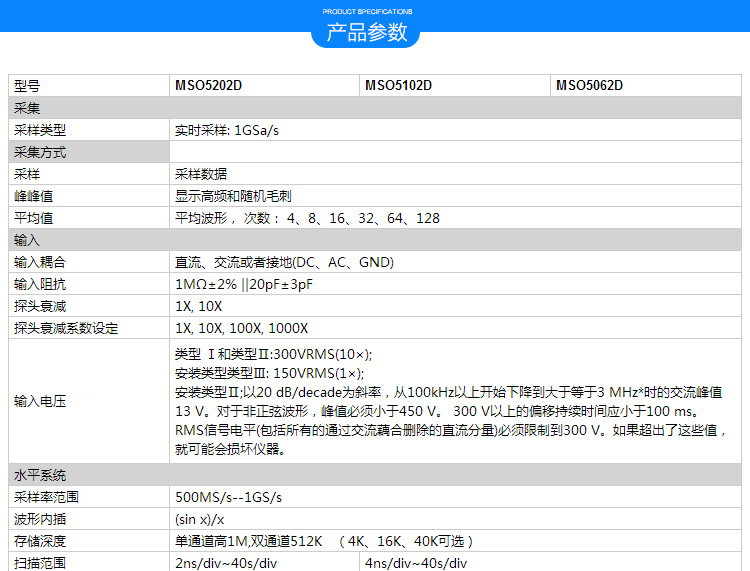
Task: Click the gray 采集 section header row
Action: (375, 108)
